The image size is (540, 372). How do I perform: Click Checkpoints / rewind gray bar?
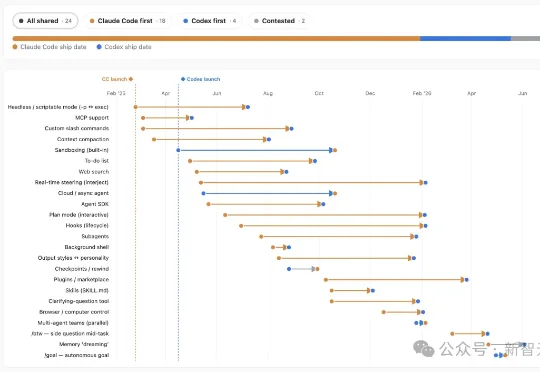coord(302,269)
